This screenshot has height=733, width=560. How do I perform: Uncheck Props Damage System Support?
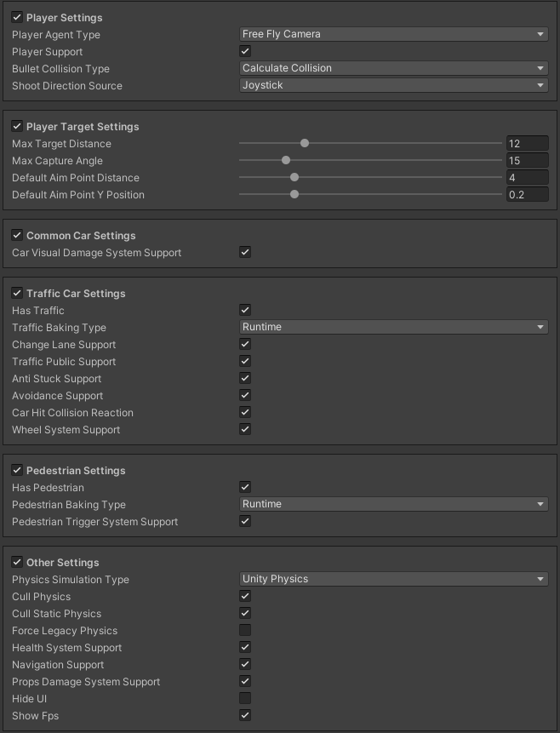(245, 681)
